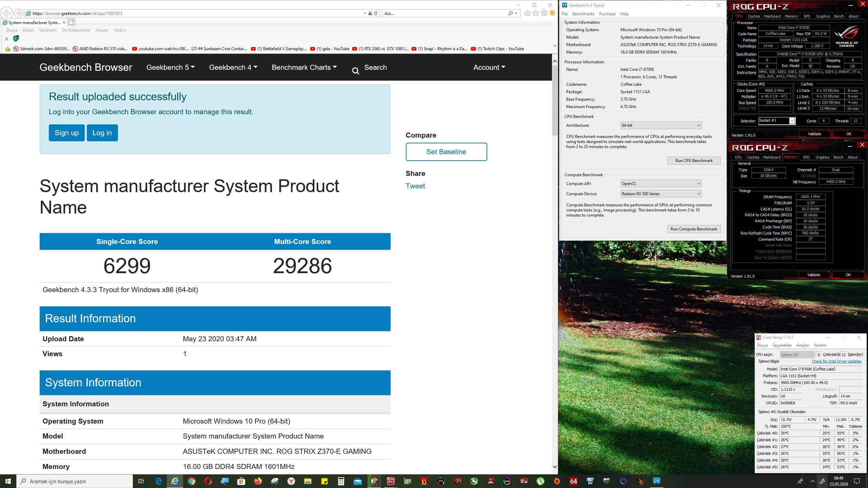Open the Compute API OpenCL dropdown

tap(661, 184)
